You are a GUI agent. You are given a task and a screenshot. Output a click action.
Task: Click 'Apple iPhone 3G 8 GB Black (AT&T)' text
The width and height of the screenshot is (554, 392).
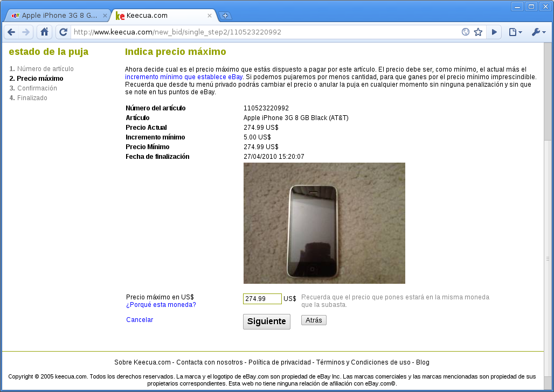point(296,118)
